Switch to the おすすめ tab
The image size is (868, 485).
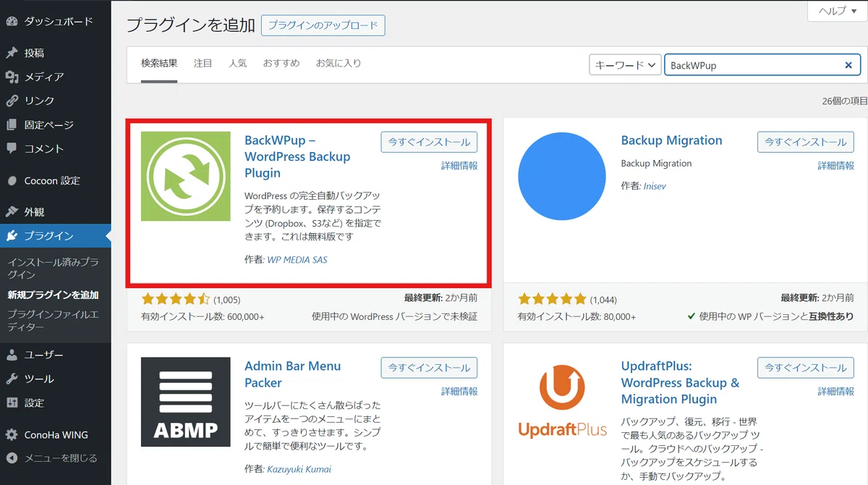coord(281,64)
